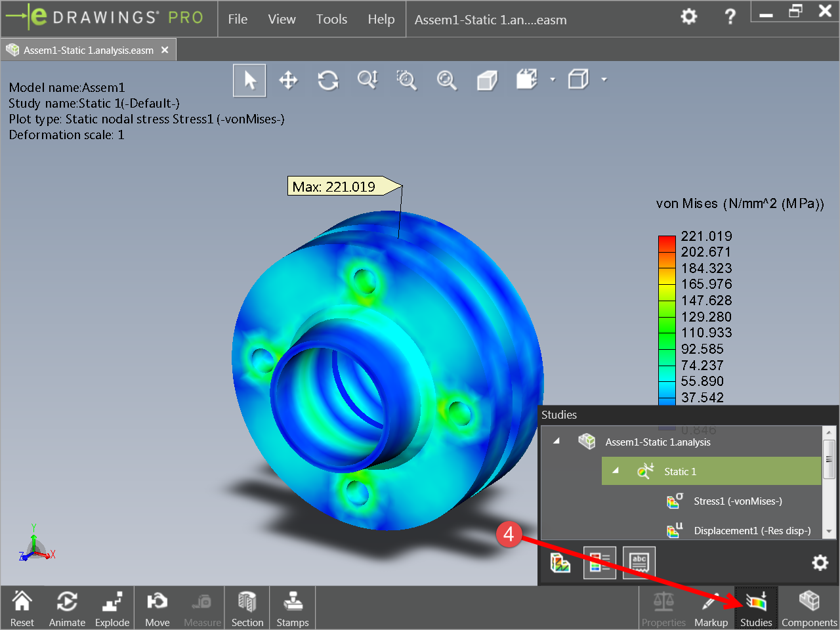
Task: Click the Explode icon
Action: 112,606
